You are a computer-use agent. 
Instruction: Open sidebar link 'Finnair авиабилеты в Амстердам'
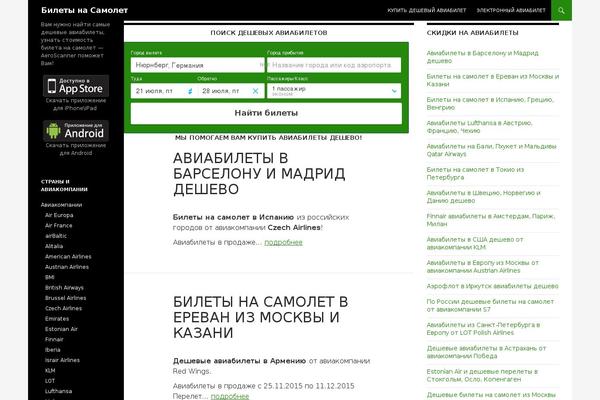[491, 220]
